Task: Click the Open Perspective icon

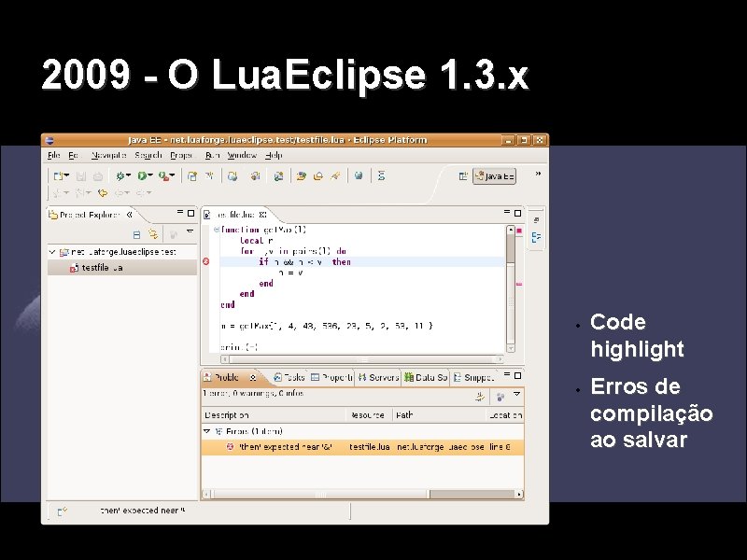Action: tap(464, 175)
